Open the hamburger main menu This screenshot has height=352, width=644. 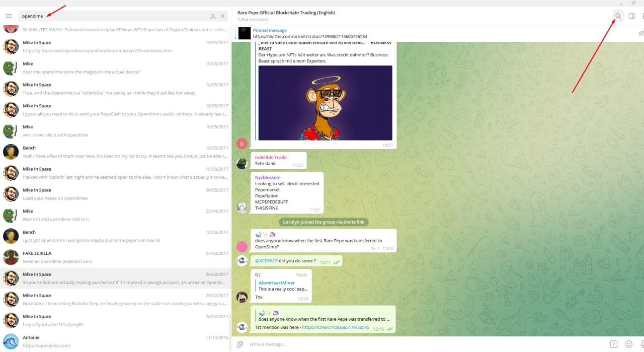coord(9,16)
